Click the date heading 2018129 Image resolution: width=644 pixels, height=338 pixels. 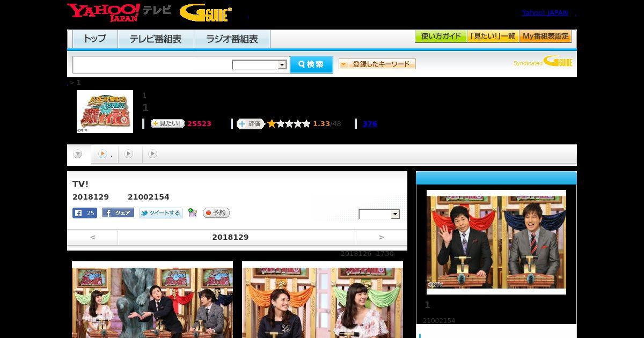tap(230, 237)
